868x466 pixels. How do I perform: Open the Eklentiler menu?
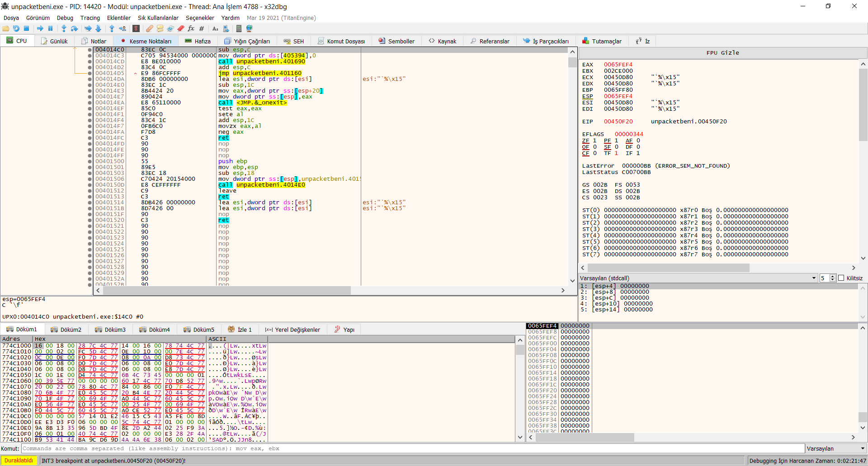click(x=118, y=18)
